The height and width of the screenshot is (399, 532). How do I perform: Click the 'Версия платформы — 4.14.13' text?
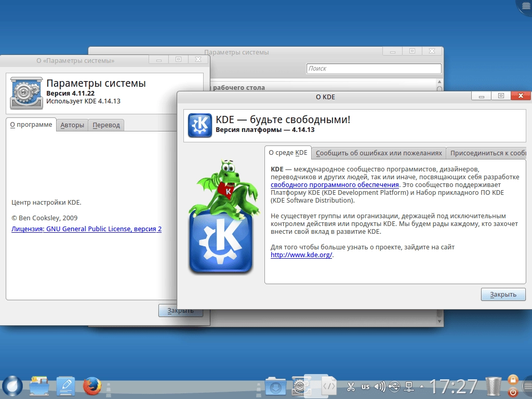coord(265,130)
